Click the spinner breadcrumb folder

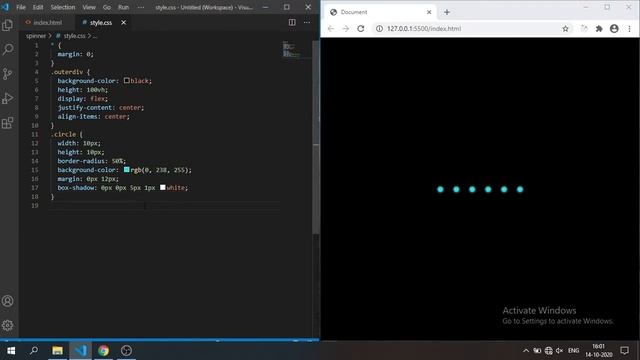pyautogui.click(x=36, y=36)
